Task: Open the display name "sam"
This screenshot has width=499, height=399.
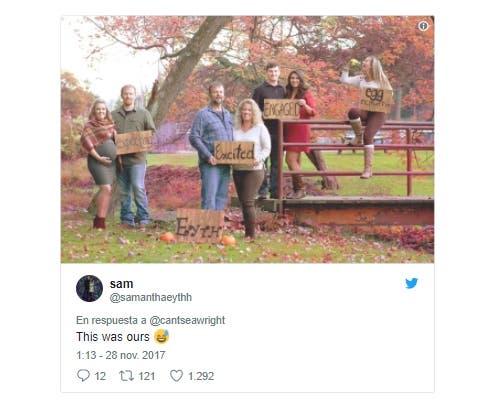Action: coord(121,284)
